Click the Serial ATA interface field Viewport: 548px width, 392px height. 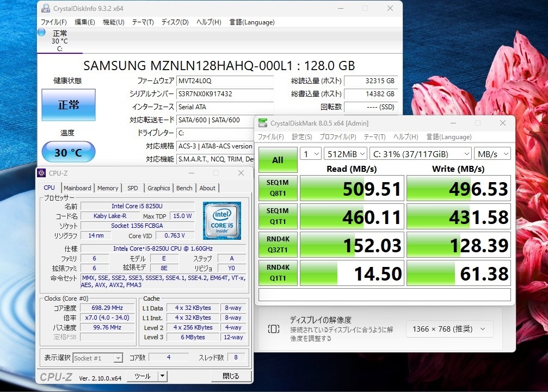[225, 107]
